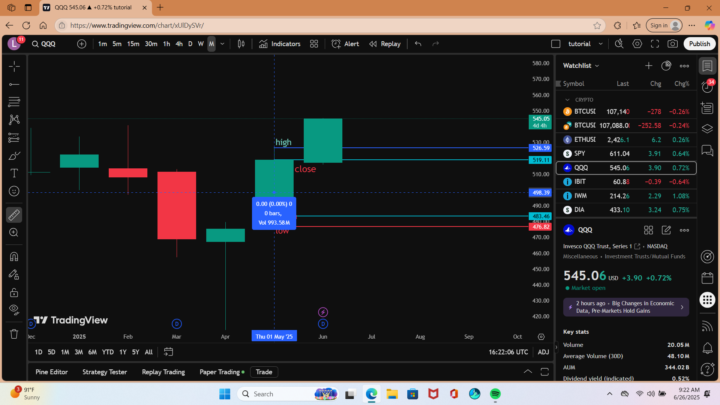Open the chats icon in right sidebar
The height and width of the screenshot is (405, 720).
click(x=708, y=150)
